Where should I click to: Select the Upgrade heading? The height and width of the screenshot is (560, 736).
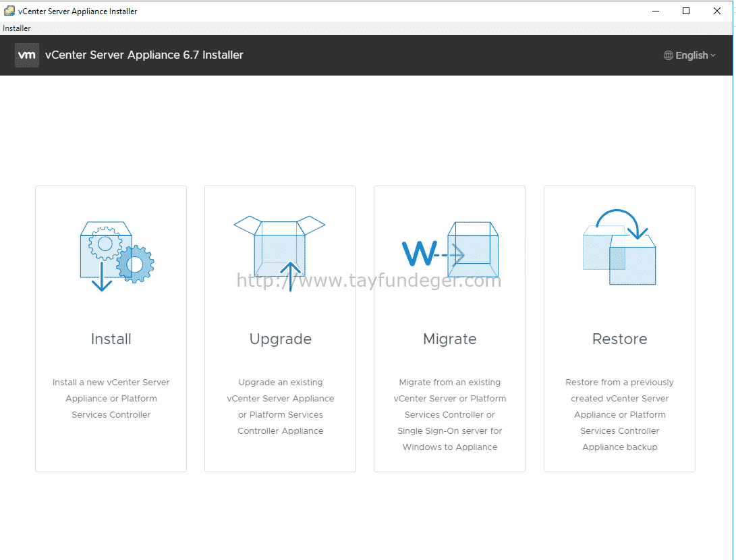tap(280, 339)
